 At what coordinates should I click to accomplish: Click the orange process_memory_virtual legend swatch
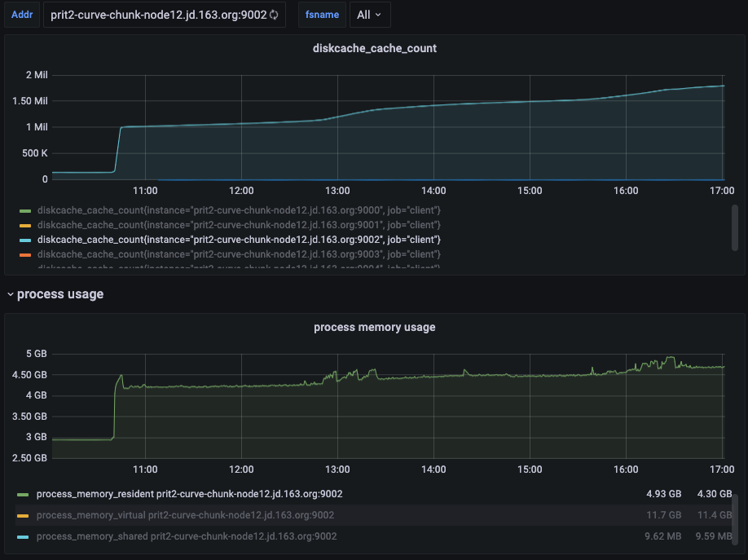22,514
